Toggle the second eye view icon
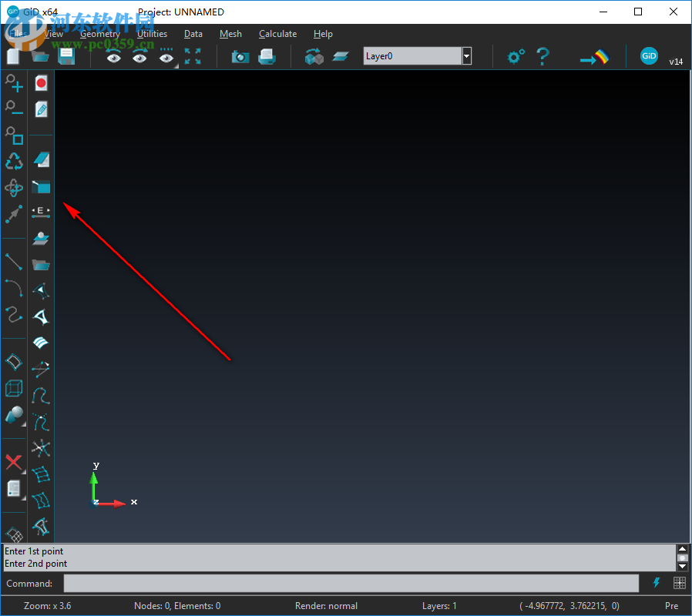The height and width of the screenshot is (616, 692). coord(139,56)
